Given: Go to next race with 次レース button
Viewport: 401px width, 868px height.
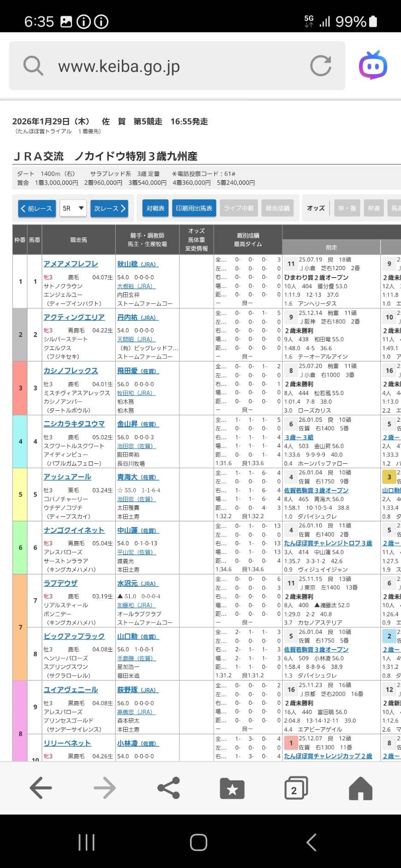Looking at the screenshot, I should (109, 208).
